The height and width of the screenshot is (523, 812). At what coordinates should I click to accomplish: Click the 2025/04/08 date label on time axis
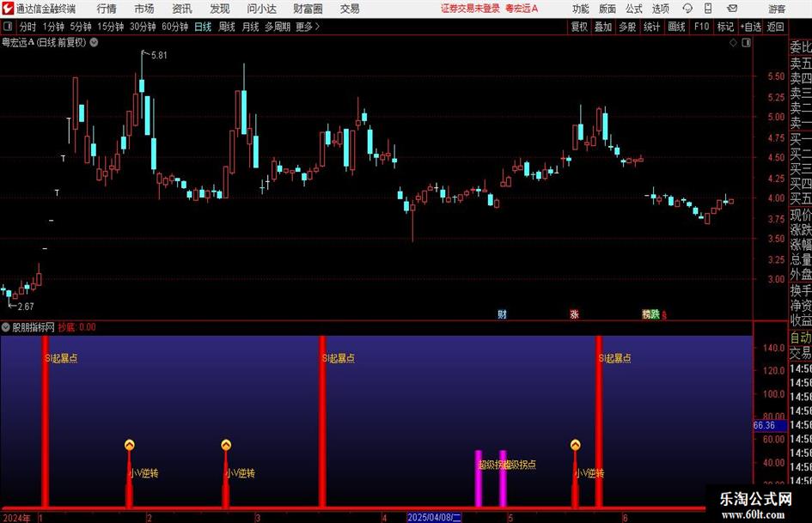[x=434, y=517]
